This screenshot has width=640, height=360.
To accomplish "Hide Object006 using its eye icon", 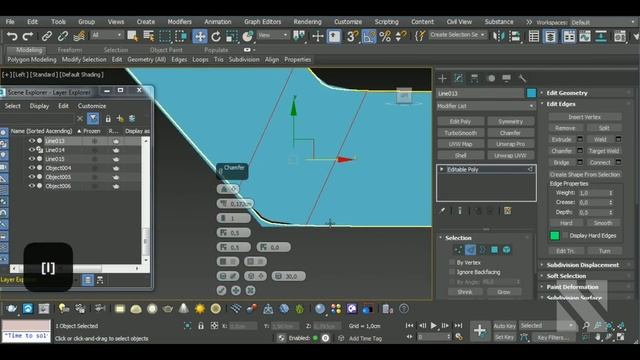I will [32, 186].
